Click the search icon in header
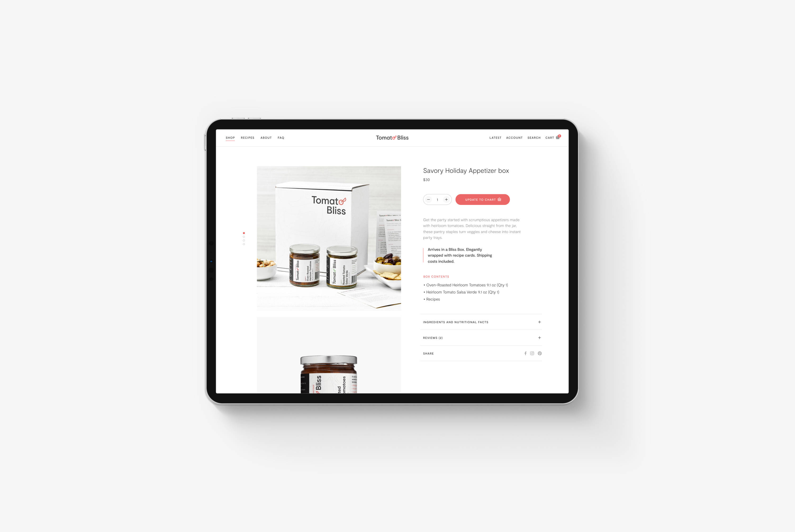The height and width of the screenshot is (532, 795). [534, 138]
